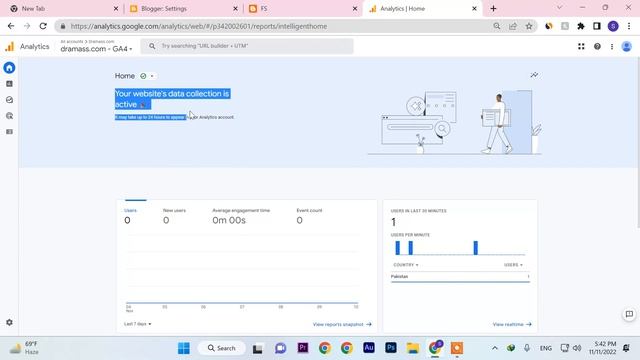Show hidden system tray icons
The image size is (640, 360).
[x=495, y=348]
